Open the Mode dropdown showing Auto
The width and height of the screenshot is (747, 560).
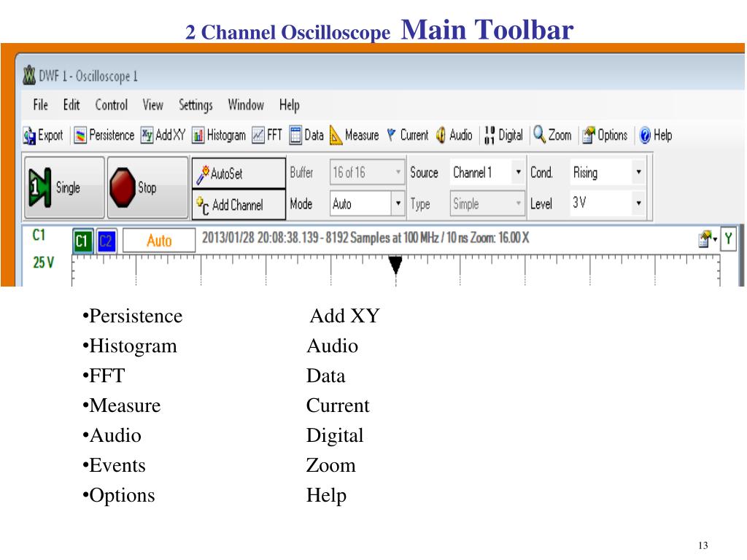pyautogui.click(x=367, y=204)
